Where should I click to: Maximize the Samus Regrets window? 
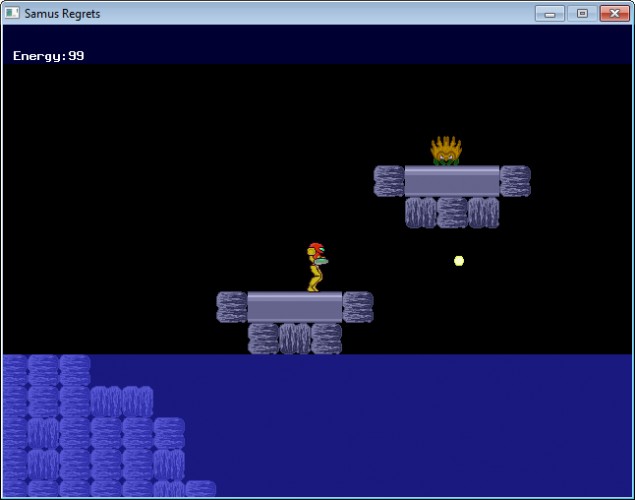point(582,14)
